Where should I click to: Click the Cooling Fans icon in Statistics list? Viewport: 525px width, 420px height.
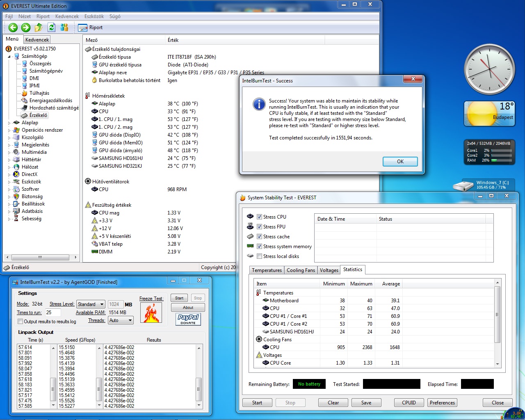[259, 339]
